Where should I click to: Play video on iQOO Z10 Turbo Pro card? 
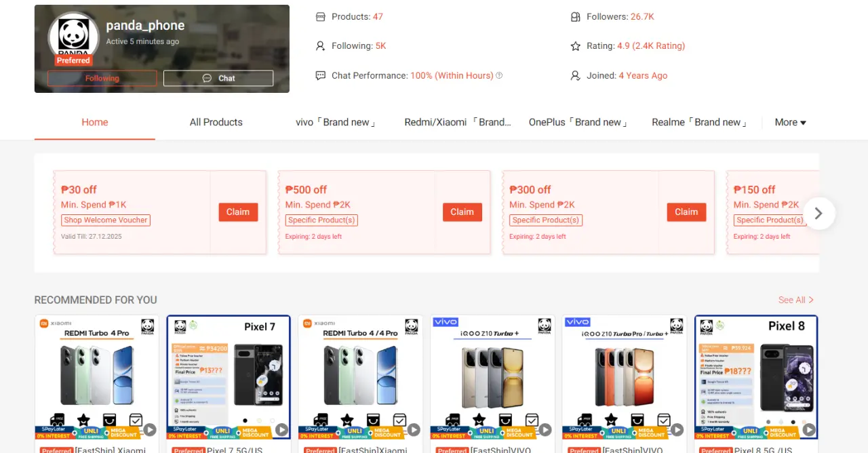pos(677,429)
